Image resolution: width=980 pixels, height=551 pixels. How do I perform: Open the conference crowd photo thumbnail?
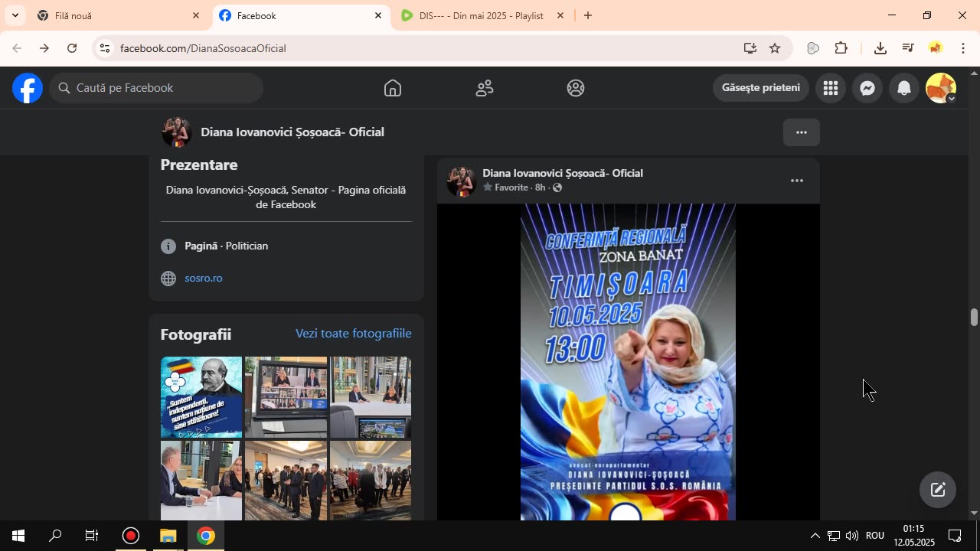[371, 481]
